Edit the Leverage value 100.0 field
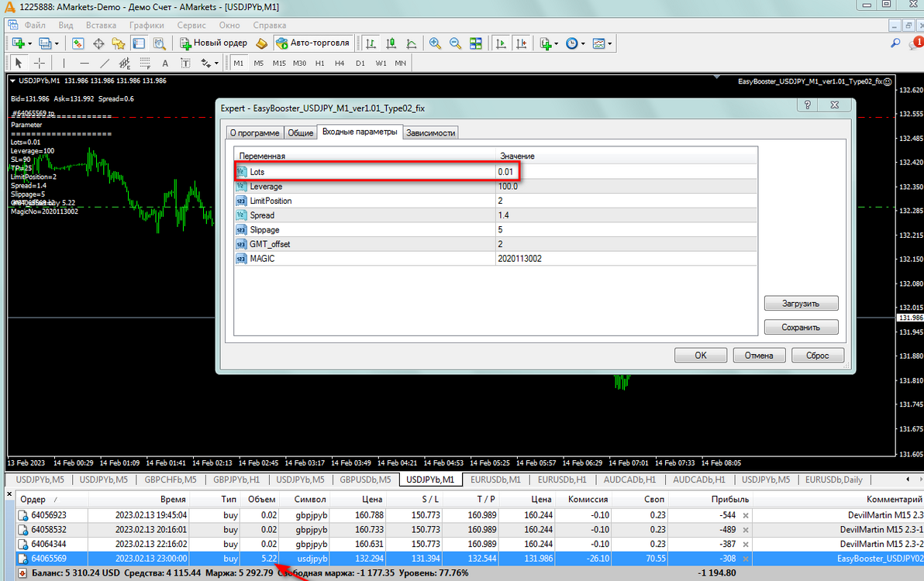 [627, 187]
